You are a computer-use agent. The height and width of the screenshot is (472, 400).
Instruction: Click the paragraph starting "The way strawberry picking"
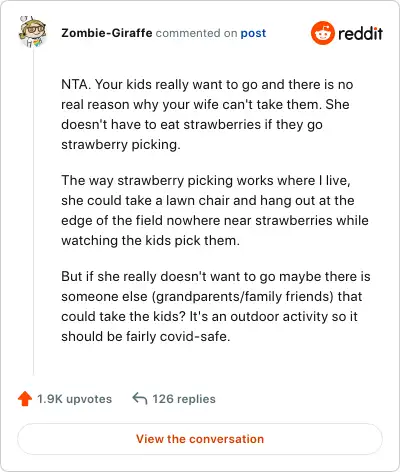(215, 210)
